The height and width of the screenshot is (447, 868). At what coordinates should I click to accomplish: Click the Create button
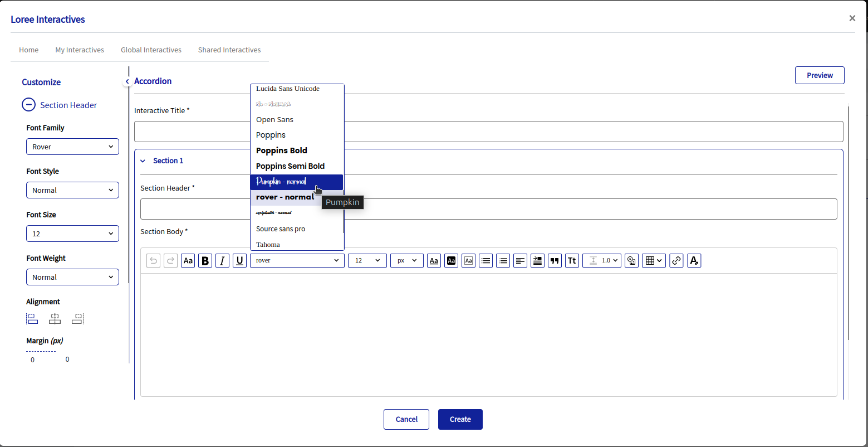[460, 419]
